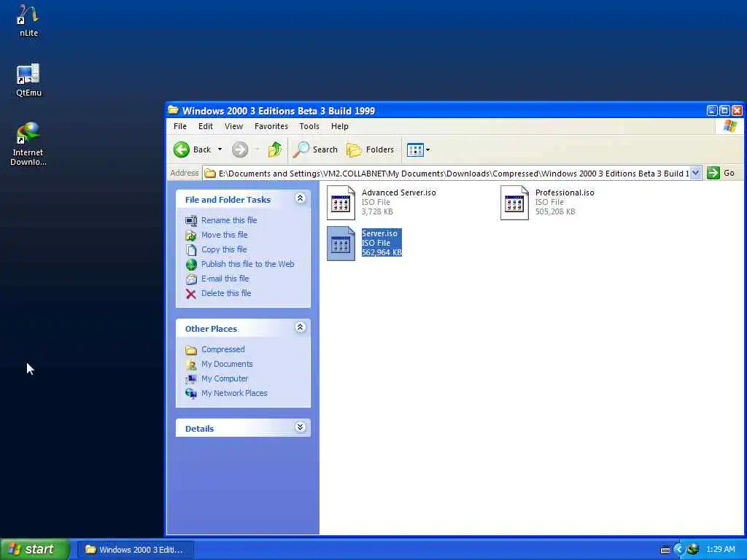Open the Edit menu
This screenshot has width=747, height=560.
205,126
